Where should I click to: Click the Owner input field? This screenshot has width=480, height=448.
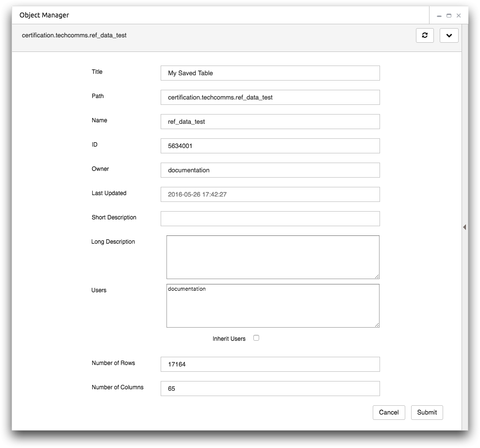pyautogui.click(x=270, y=170)
